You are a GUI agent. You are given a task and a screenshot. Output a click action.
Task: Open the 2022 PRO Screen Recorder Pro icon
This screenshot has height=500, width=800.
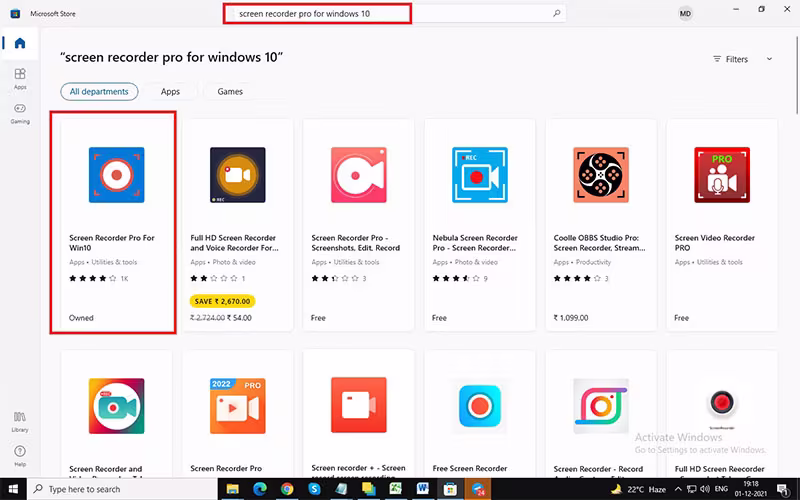click(x=238, y=406)
